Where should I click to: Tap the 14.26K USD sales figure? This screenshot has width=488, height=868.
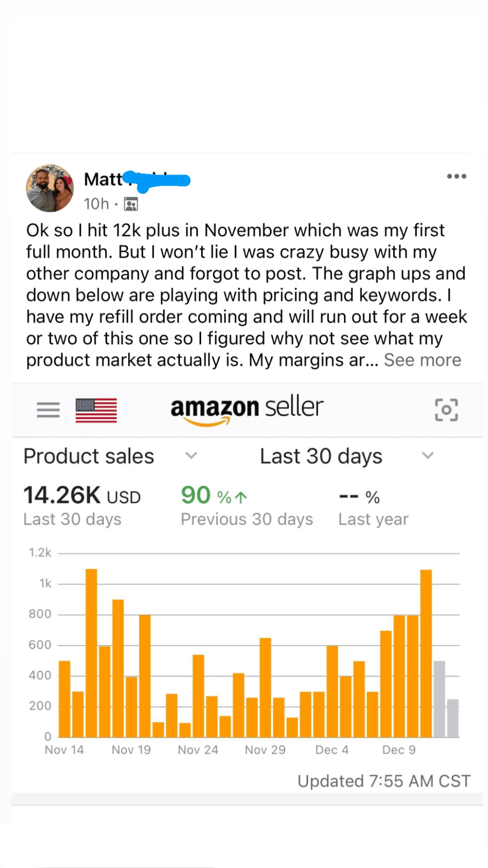click(82, 495)
